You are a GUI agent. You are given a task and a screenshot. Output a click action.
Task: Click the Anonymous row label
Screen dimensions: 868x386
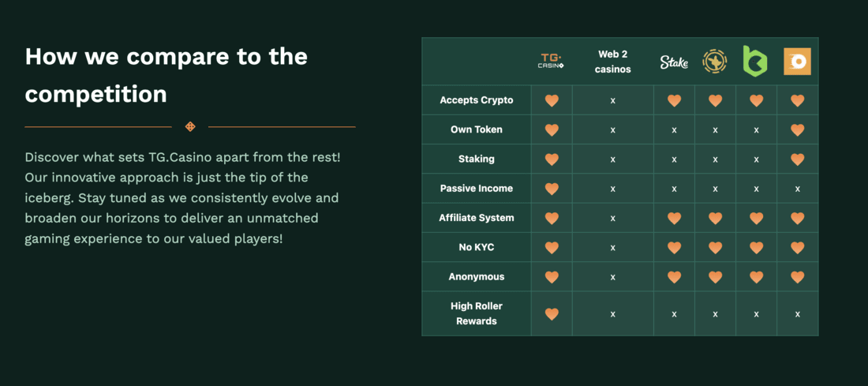[477, 276]
